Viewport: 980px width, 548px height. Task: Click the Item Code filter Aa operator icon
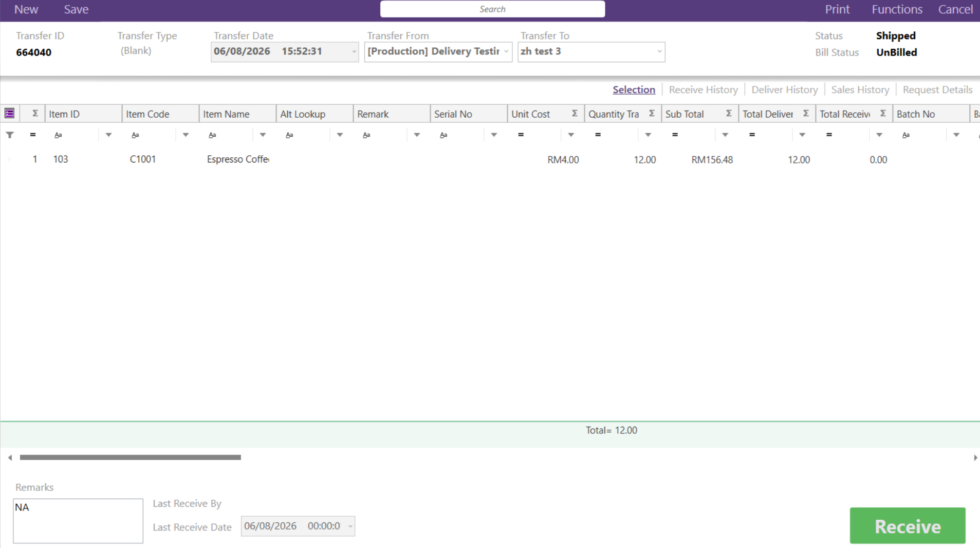pos(135,135)
